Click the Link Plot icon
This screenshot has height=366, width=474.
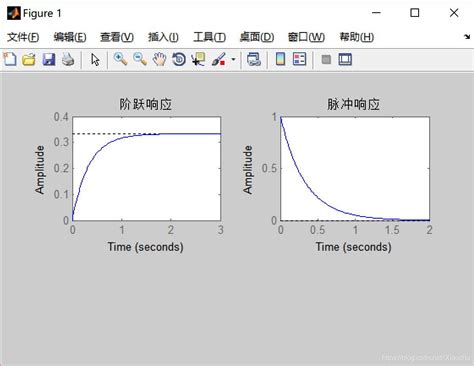[x=254, y=60]
